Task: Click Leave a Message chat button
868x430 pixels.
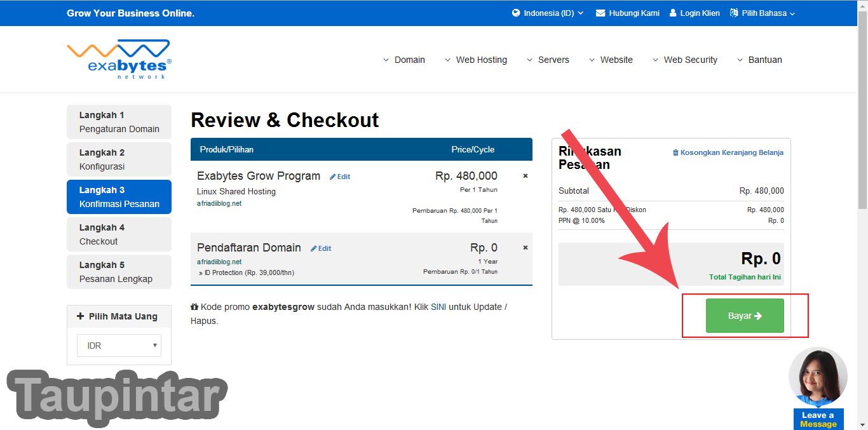Action: [x=818, y=419]
